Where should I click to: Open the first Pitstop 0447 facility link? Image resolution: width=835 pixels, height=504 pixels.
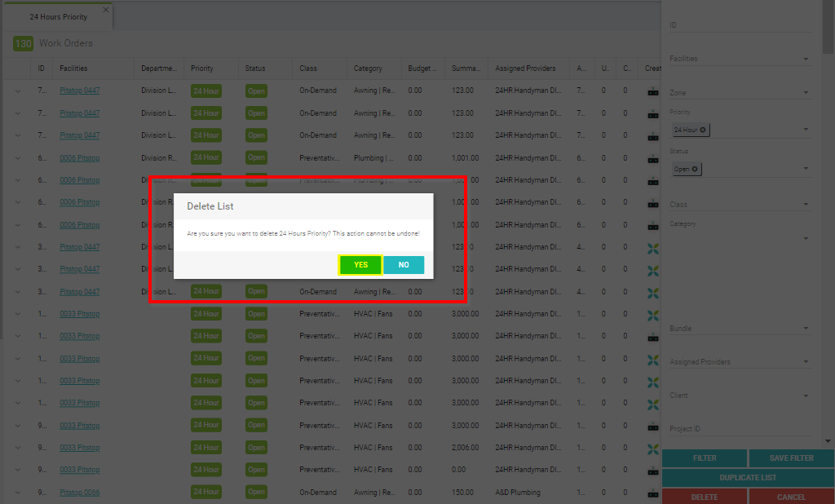tap(80, 91)
